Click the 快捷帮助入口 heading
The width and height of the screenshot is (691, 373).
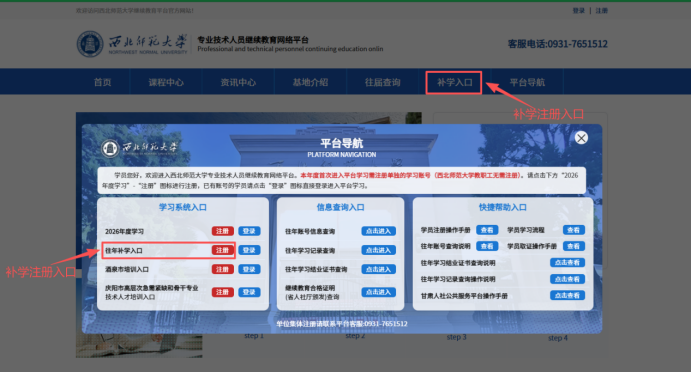pyautogui.click(x=503, y=207)
